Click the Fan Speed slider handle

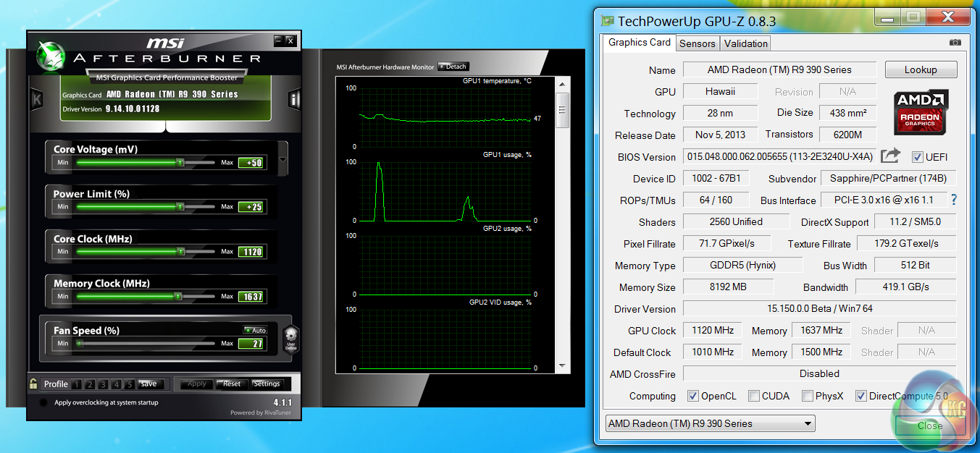click(80, 344)
